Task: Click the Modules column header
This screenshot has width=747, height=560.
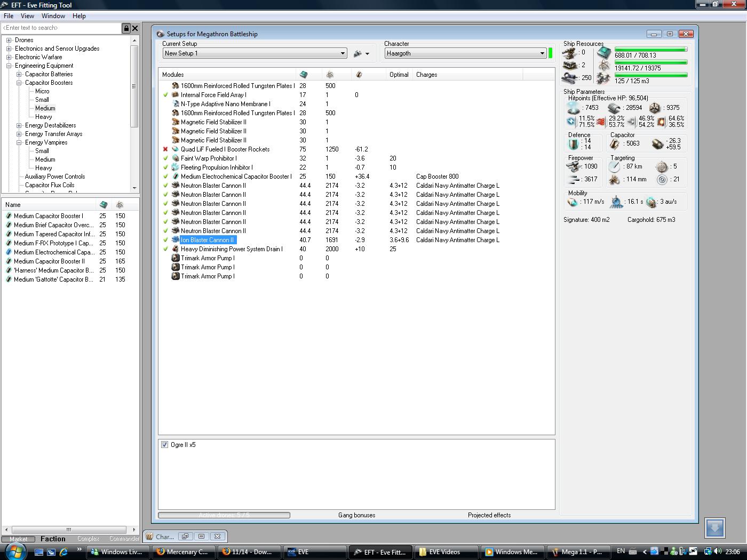Action: (x=227, y=75)
